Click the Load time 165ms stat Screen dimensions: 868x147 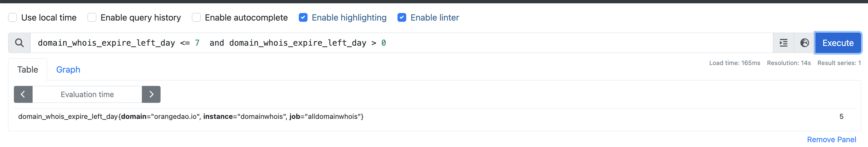click(x=735, y=63)
